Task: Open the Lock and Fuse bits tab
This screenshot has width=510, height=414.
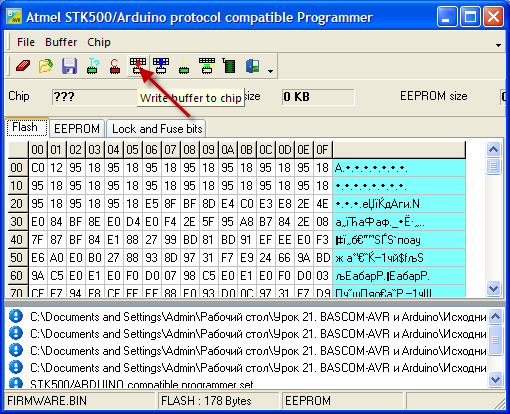Action: 157,129
